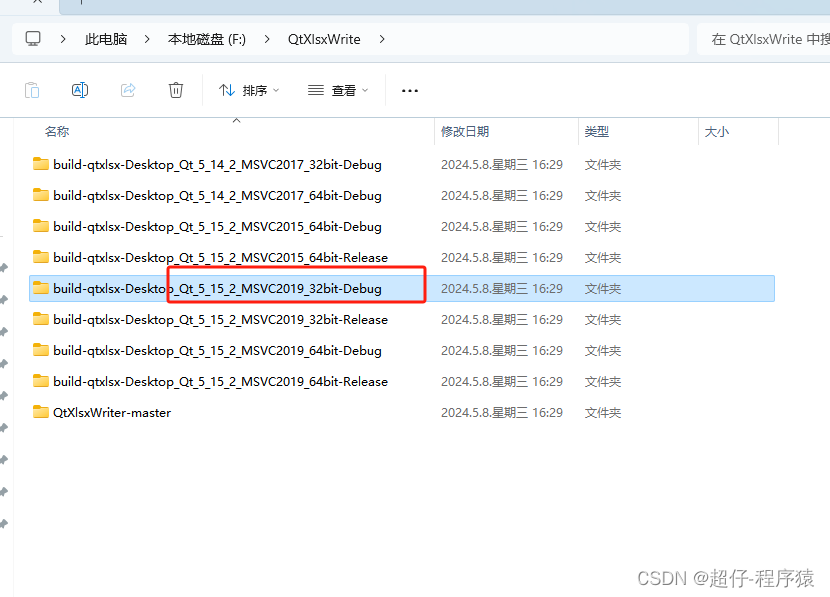The width and height of the screenshot is (830, 597).
Task: Click the Paste icon in the toolbar
Action: click(31, 90)
